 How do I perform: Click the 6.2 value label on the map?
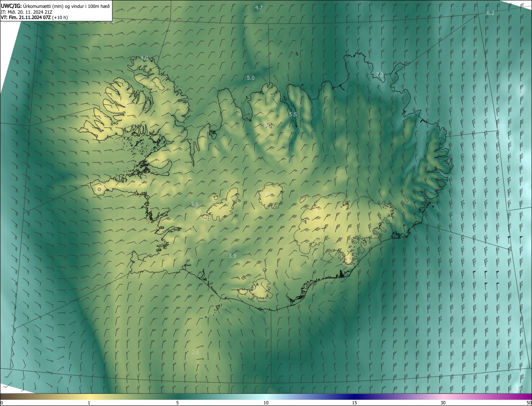click(490, 13)
